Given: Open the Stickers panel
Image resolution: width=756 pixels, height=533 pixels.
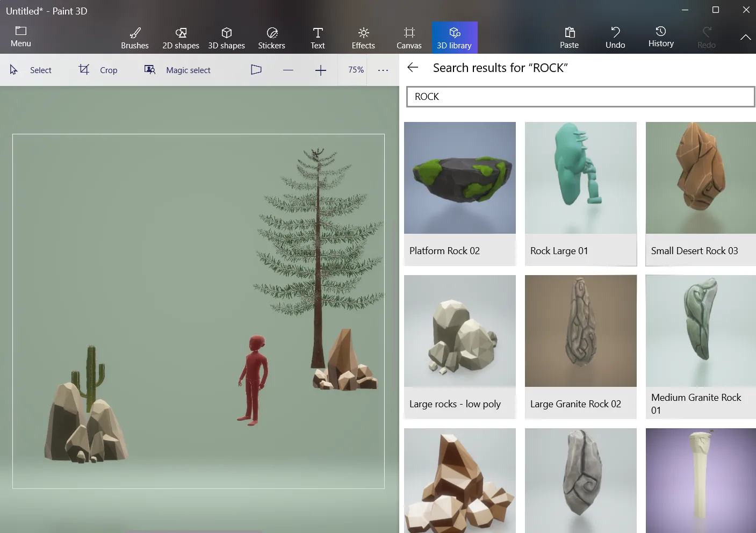Looking at the screenshot, I should 271,37.
